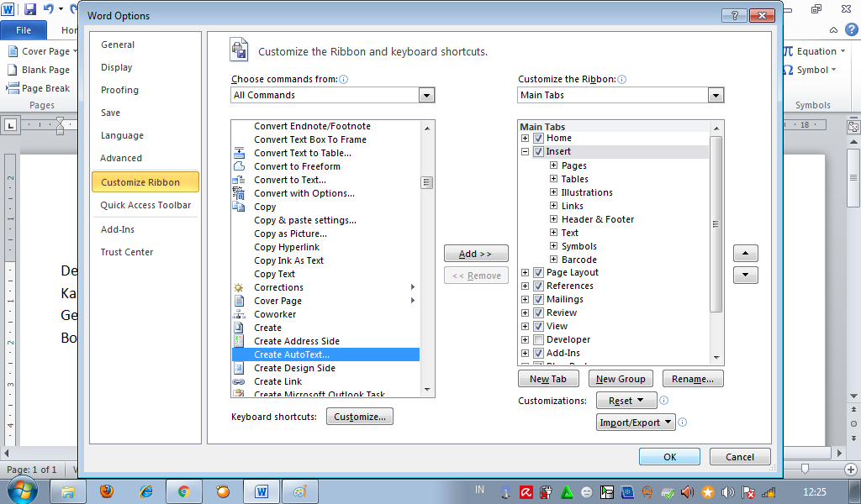Screen dimensions: 861x504
Task: Uncheck the Home tab checkbox
Action: [x=538, y=139]
